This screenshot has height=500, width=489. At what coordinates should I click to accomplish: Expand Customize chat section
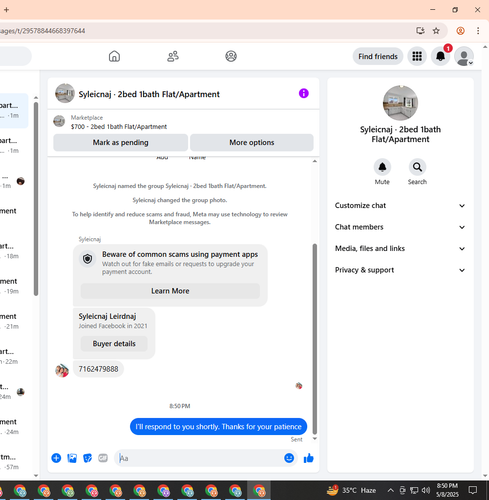pos(400,206)
